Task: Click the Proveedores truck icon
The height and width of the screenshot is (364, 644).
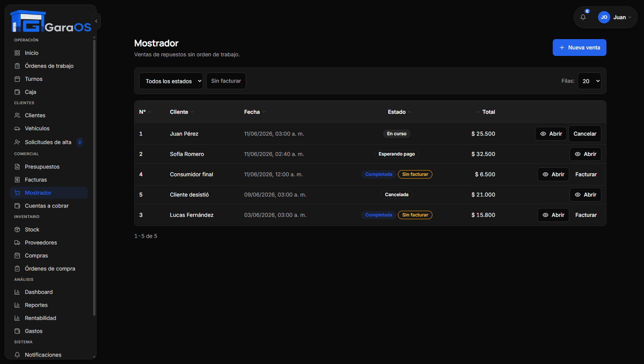Action: [x=17, y=243]
